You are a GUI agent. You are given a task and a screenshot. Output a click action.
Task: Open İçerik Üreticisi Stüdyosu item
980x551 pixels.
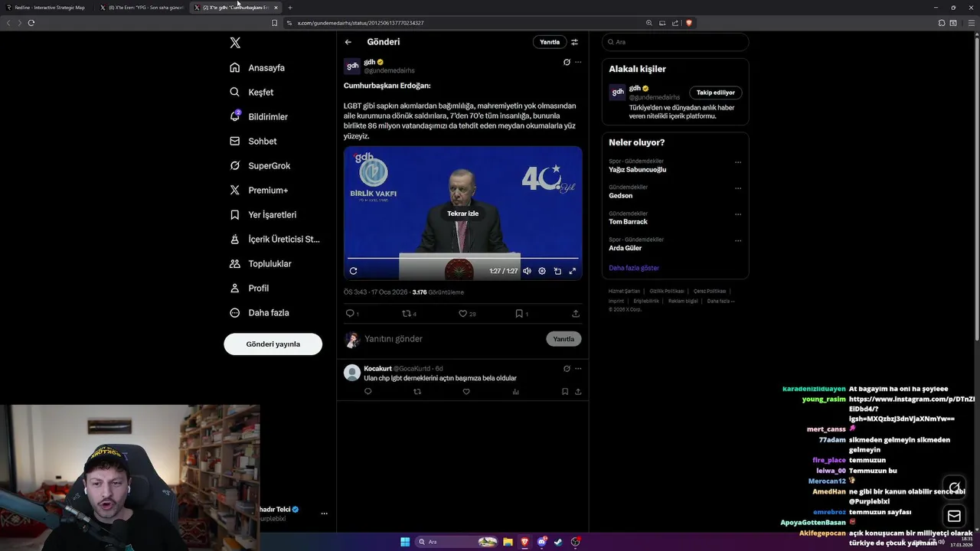coord(275,239)
